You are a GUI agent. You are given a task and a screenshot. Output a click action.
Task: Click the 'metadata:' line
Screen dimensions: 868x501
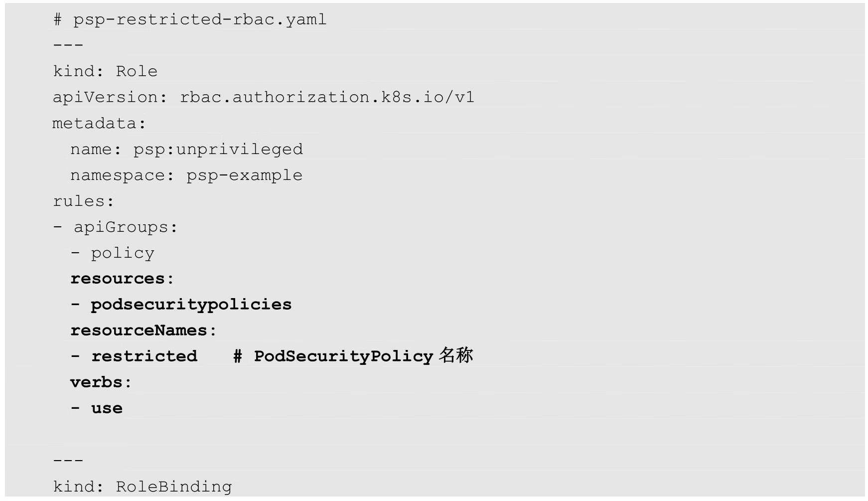pyautogui.click(x=99, y=123)
